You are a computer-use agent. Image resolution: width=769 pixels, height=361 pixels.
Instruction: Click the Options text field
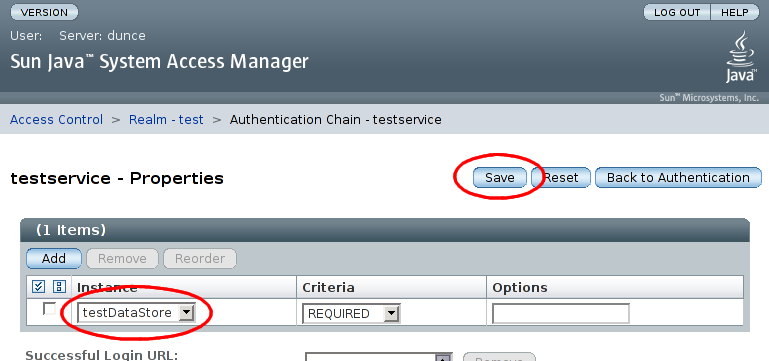561,313
